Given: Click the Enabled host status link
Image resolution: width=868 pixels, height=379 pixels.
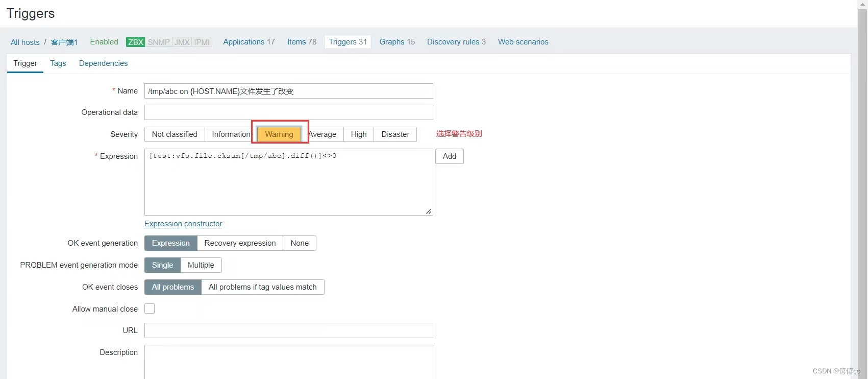Looking at the screenshot, I should click(104, 42).
